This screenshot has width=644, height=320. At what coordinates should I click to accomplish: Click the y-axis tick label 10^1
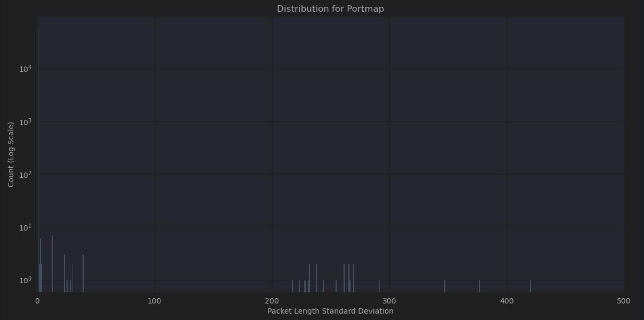(x=26, y=227)
